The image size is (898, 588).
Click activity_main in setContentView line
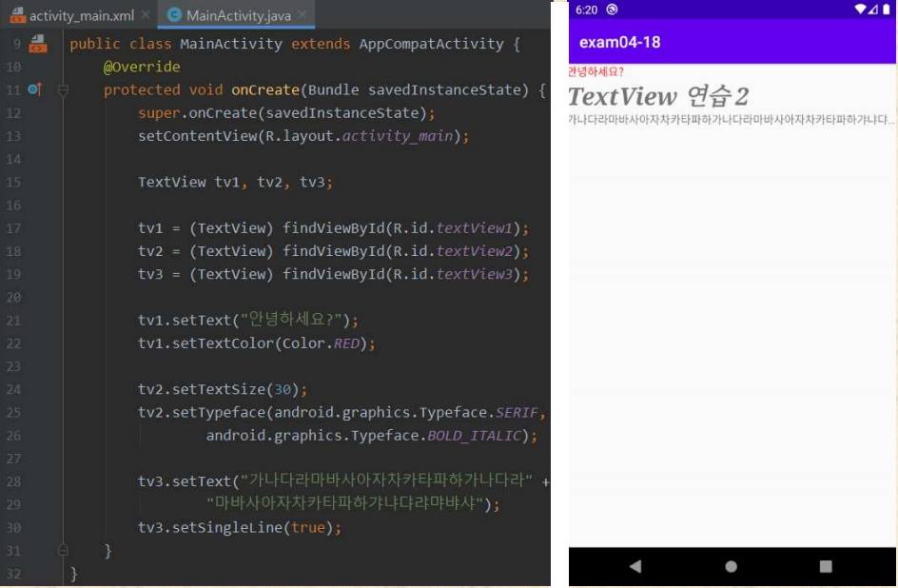[398, 136]
